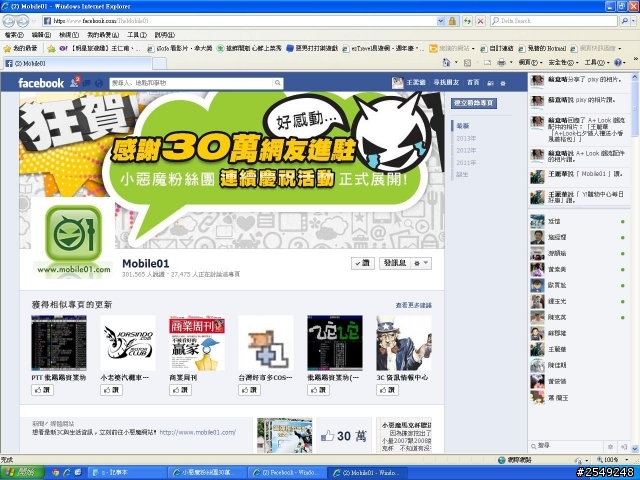
Task: Show desktop from quick launch icon
Action: coord(78,473)
